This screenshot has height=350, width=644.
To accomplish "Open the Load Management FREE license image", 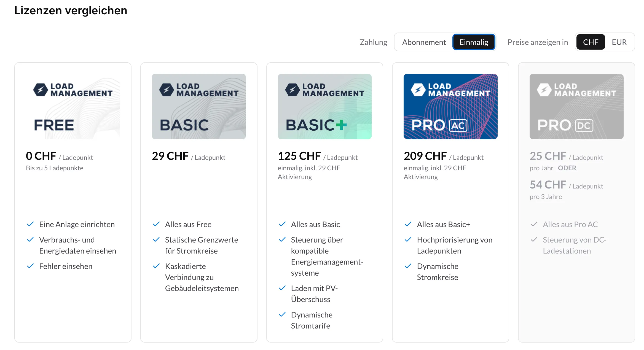I will [x=73, y=106].
